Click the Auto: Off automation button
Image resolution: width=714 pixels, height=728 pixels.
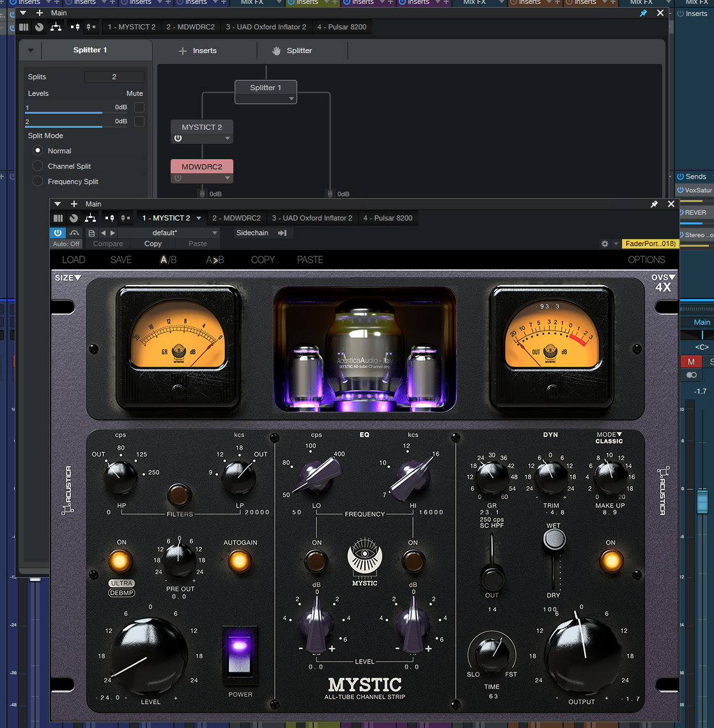pos(66,244)
